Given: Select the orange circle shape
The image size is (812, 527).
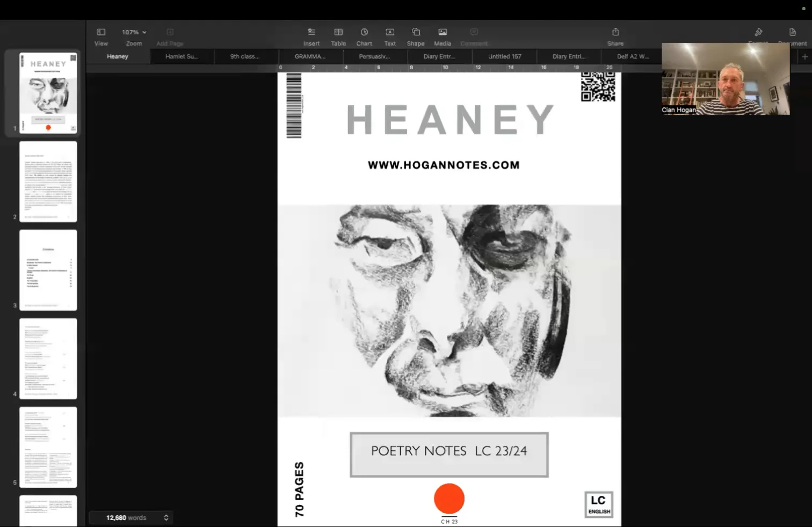Looking at the screenshot, I should [x=449, y=499].
